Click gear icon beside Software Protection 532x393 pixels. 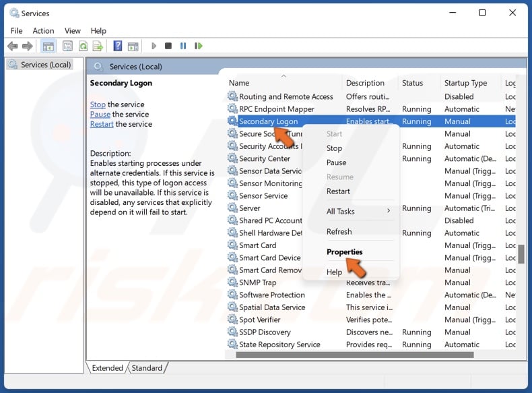(x=232, y=295)
